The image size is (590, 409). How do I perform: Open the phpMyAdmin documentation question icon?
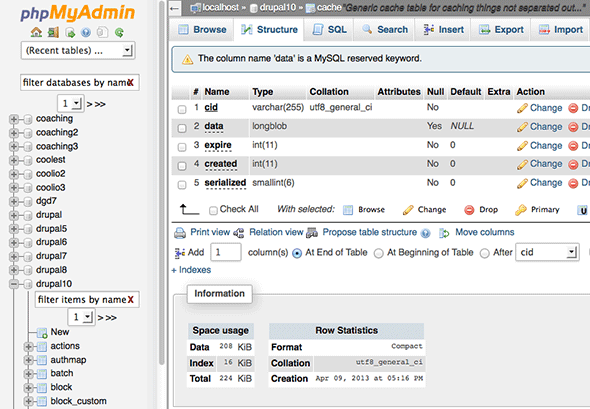pos(86,33)
